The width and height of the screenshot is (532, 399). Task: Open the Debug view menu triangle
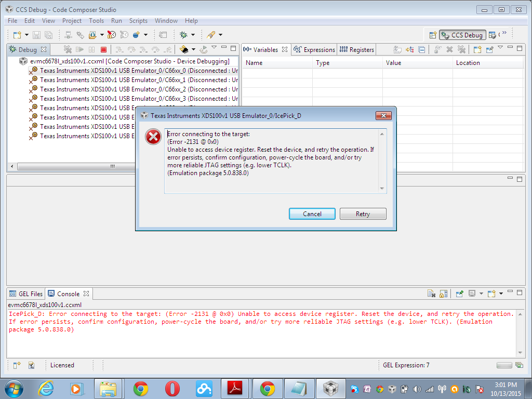coord(214,47)
